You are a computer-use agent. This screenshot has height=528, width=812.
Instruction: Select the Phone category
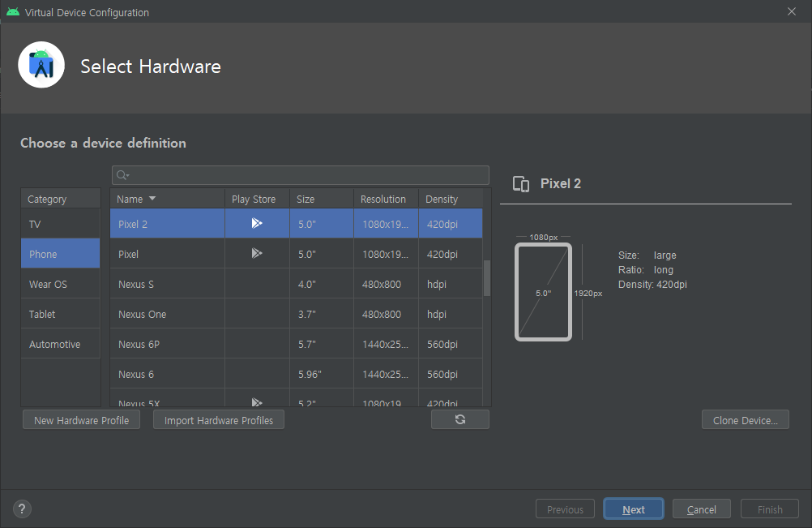coord(61,254)
